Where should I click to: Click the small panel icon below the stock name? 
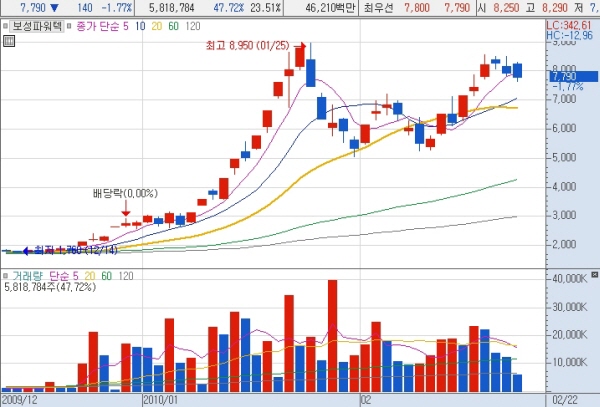9,42
